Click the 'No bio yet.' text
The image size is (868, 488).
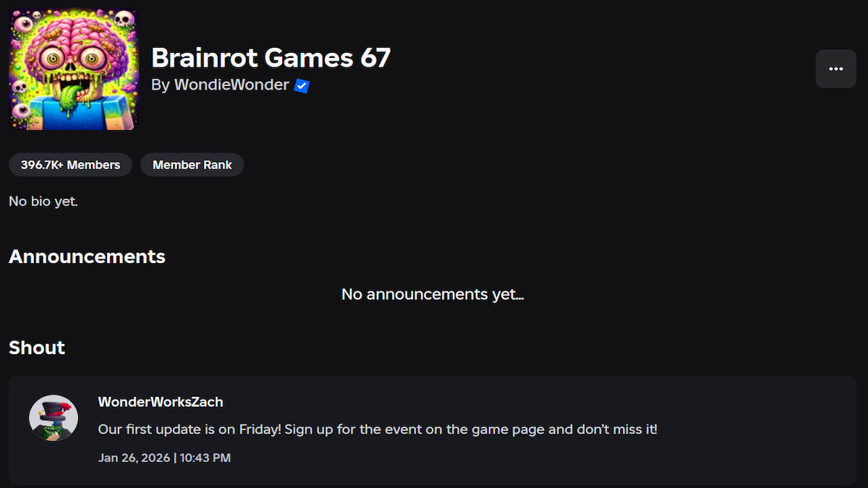[43, 201]
